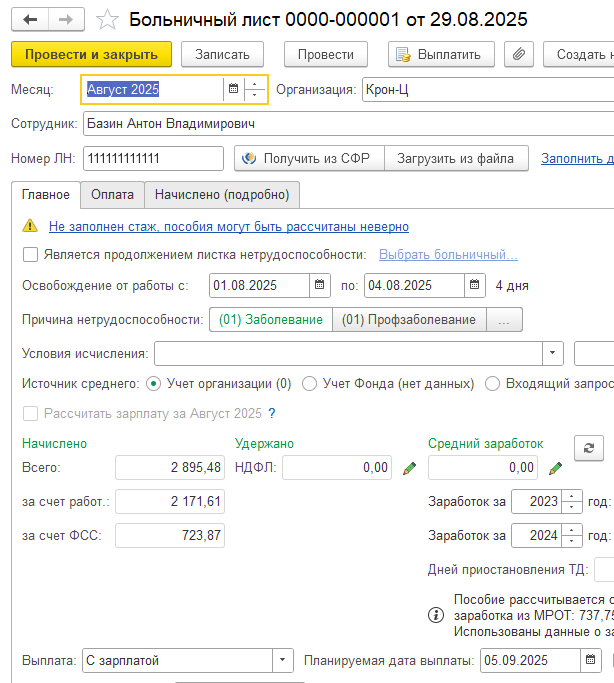The image size is (614, 683).
Task: Open the Начислено (подробно) tab
Action: (222, 194)
